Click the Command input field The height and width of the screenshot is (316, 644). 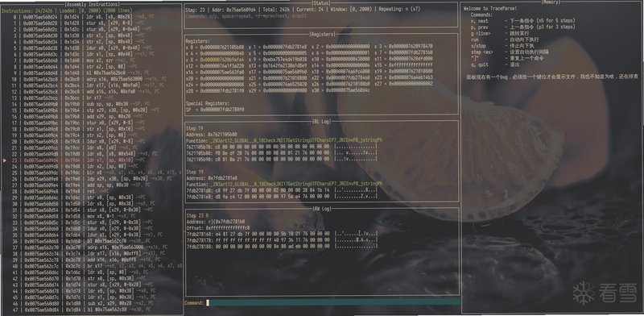pyautogui.click(x=333, y=302)
